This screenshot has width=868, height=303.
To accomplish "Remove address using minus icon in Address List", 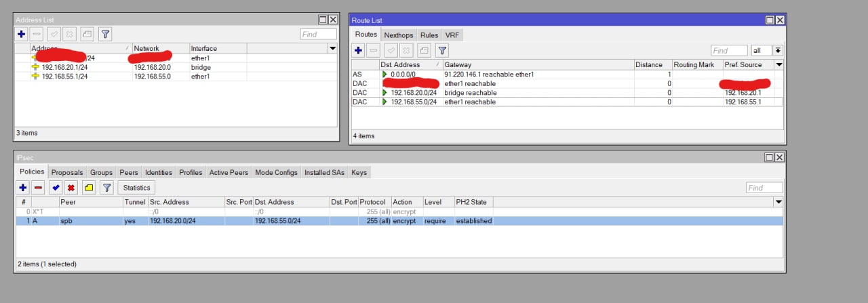I will pyautogui.click(x=37, y=34).
